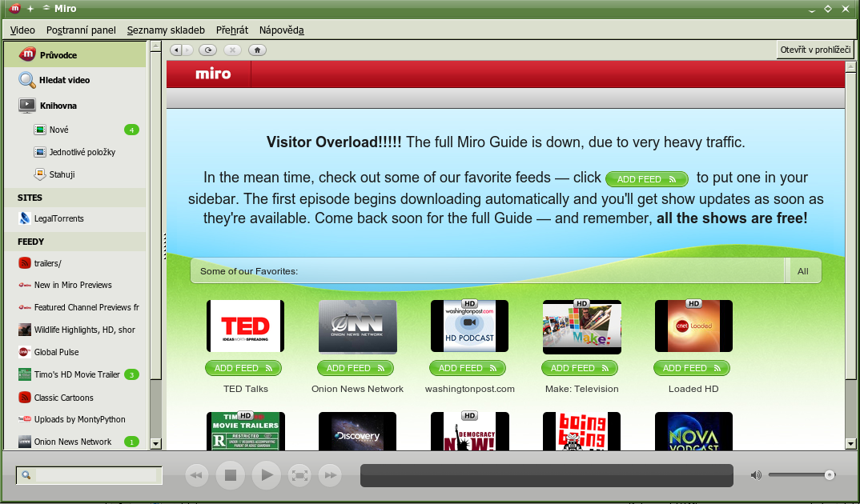Click the All favorites filter

(x=803, y=271)
